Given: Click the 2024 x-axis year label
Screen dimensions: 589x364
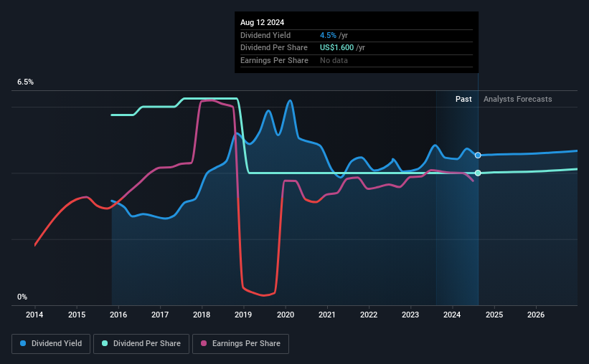Looking at the screenshot, I should 452,315.
